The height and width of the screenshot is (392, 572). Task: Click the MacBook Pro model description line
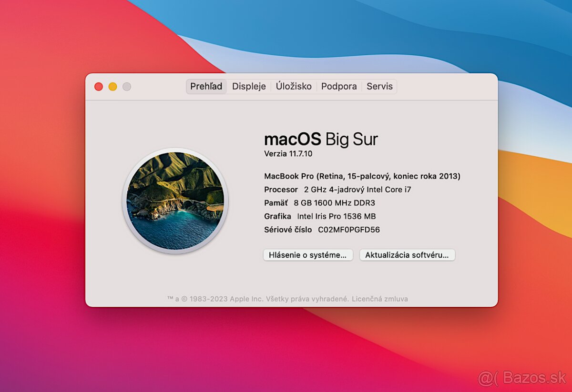tap(362, 176)
